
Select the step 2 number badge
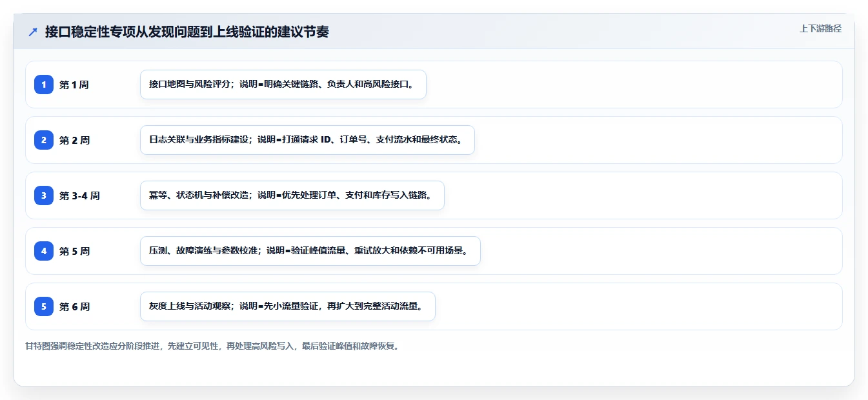pyautogui.click(x=44, y=140)
